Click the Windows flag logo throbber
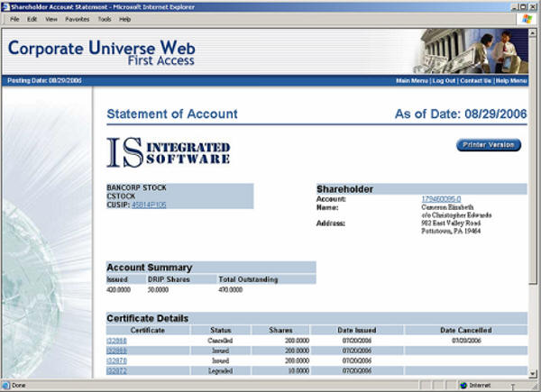The width and height of the screenshot is (541, 392). (x=527, y=19)
